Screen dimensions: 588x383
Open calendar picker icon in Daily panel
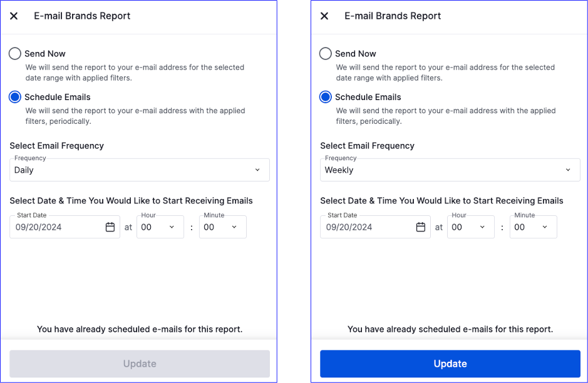[110, 227]
